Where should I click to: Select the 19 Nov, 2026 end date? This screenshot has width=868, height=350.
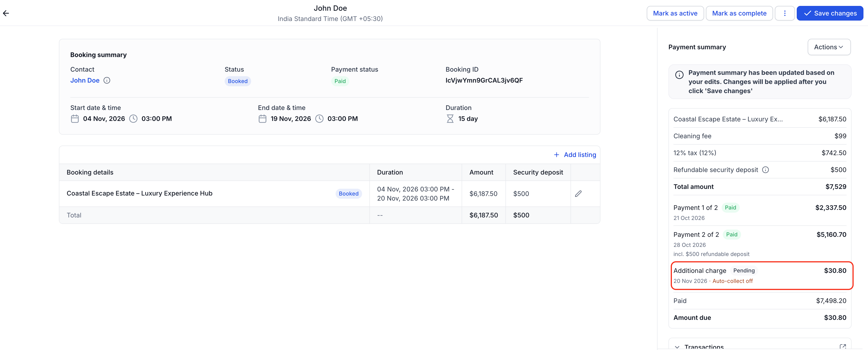291,119
